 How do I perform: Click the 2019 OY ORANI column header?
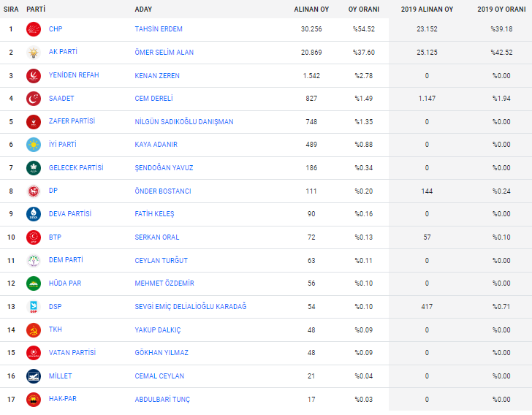coord(501,9)
